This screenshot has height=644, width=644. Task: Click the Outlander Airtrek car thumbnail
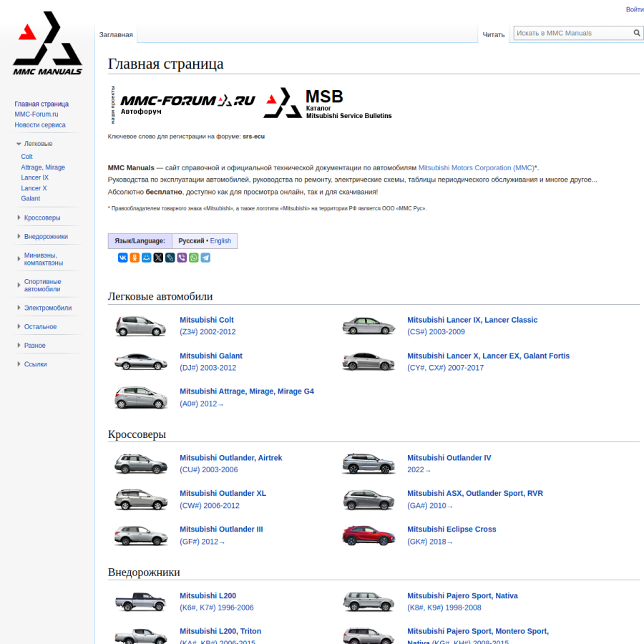[x=141, y=463]
